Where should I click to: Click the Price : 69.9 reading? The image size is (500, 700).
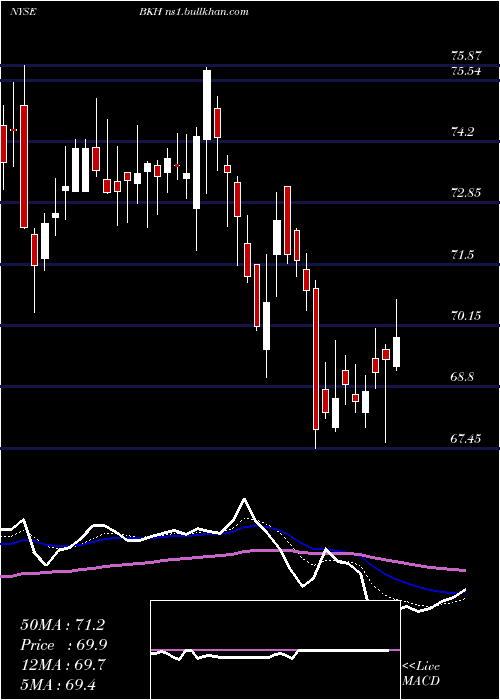64,645
